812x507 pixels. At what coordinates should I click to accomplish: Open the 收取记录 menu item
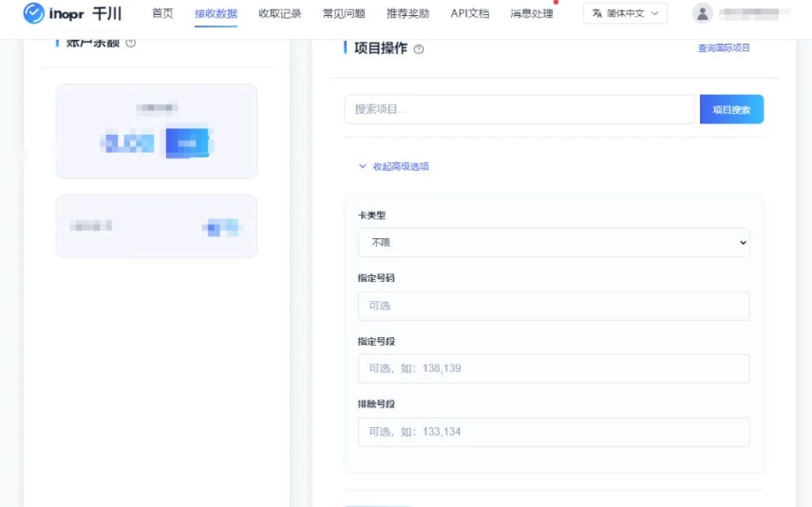pyautogui.click(x=279, y=13)
